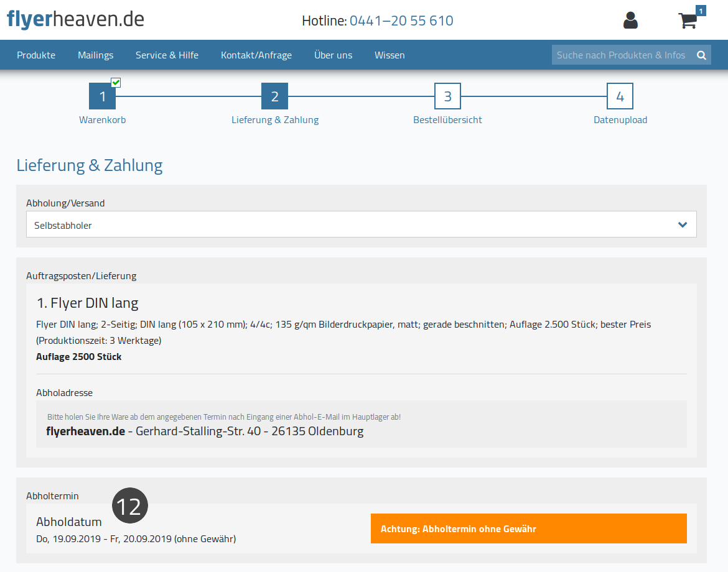
Task: Click the search magnifier icon
Action: (x=701, y=55)
